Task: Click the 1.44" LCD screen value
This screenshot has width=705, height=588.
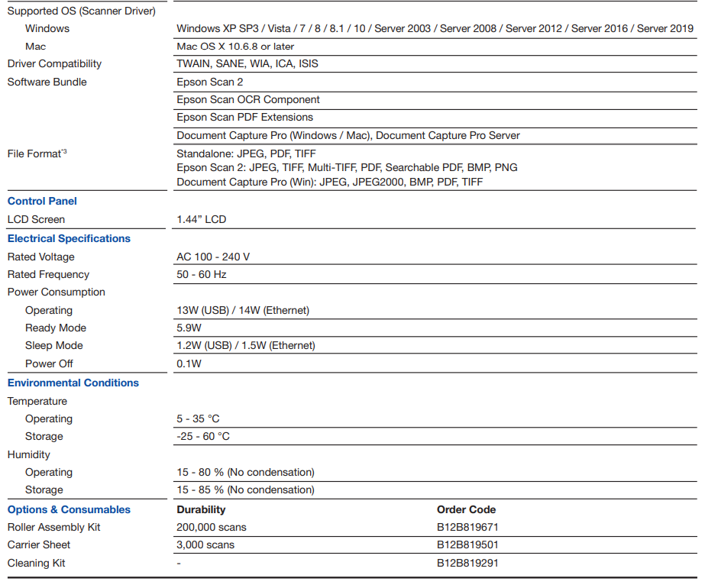Action: tap(201, 220)
